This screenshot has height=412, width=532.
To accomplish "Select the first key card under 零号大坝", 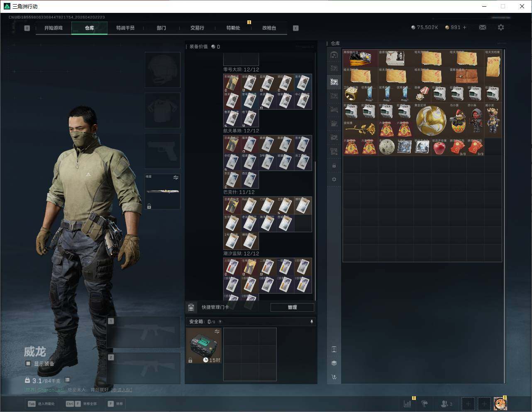I will [x=232, y=83].
